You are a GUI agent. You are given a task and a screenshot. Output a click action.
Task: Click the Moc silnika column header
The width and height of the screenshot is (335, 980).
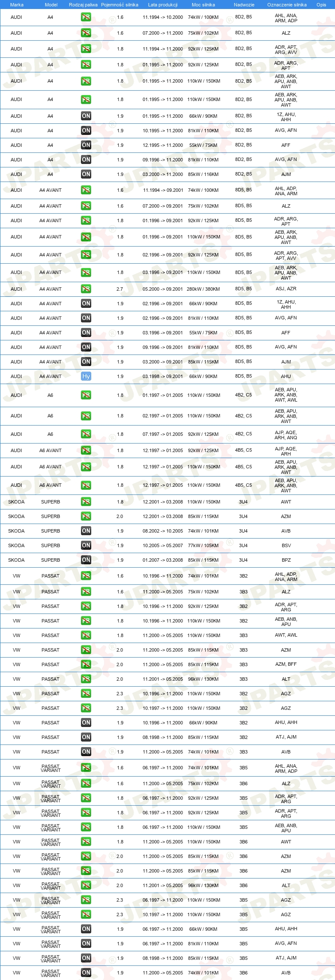click(203, 5)
